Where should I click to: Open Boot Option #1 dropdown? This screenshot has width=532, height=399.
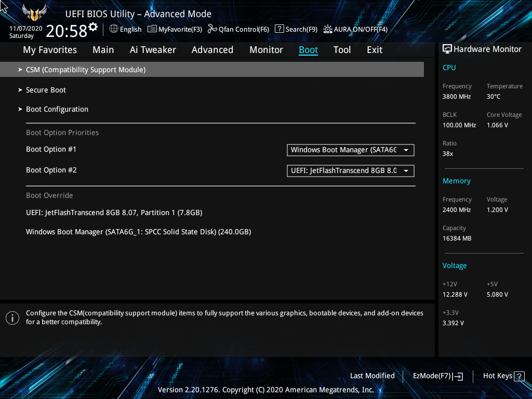point(351,150)
